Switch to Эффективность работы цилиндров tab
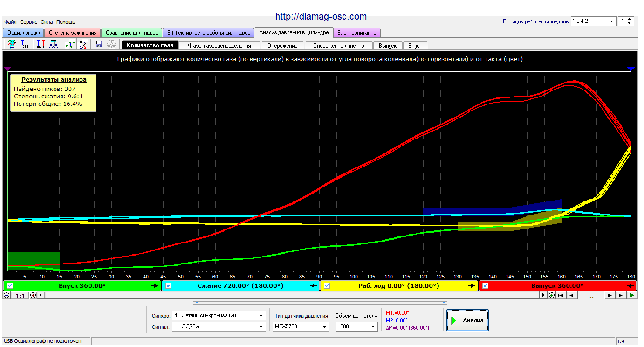644x347 pixels. tap(208, 33)
